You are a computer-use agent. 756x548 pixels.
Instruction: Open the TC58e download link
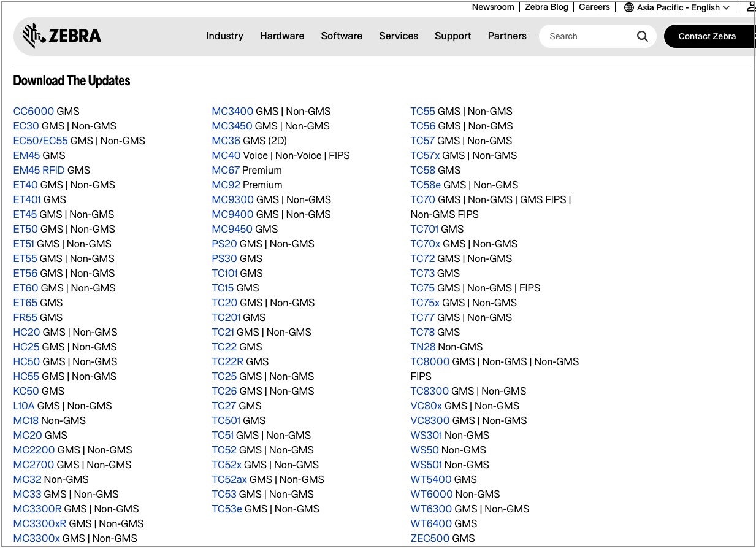point(426,185)
